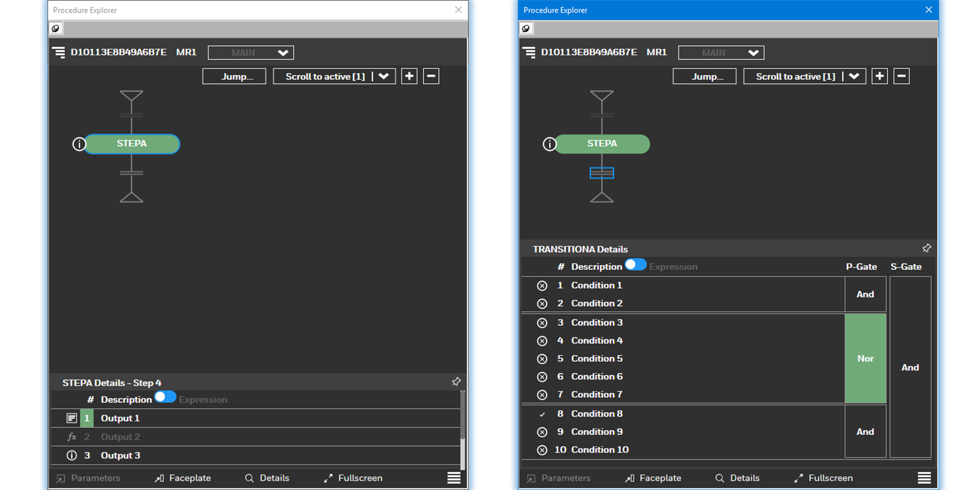Select the STEPA step block in the right window

pos(602,144)
